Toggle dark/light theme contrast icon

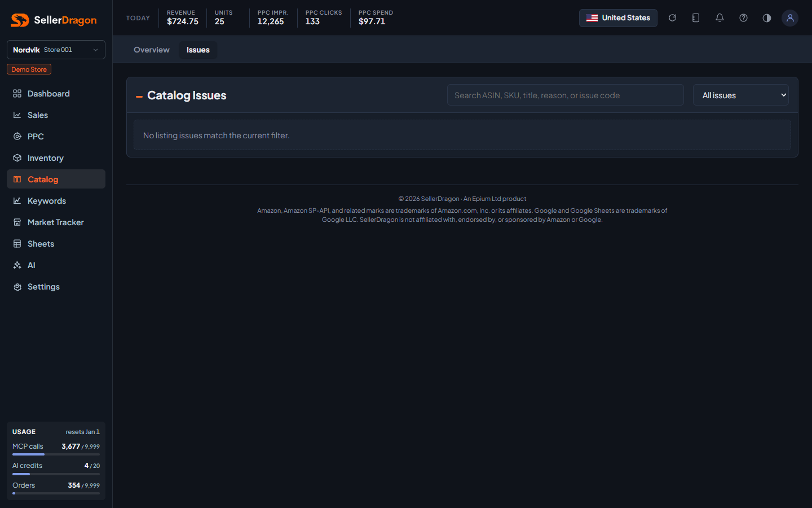(x=767, y=18)
